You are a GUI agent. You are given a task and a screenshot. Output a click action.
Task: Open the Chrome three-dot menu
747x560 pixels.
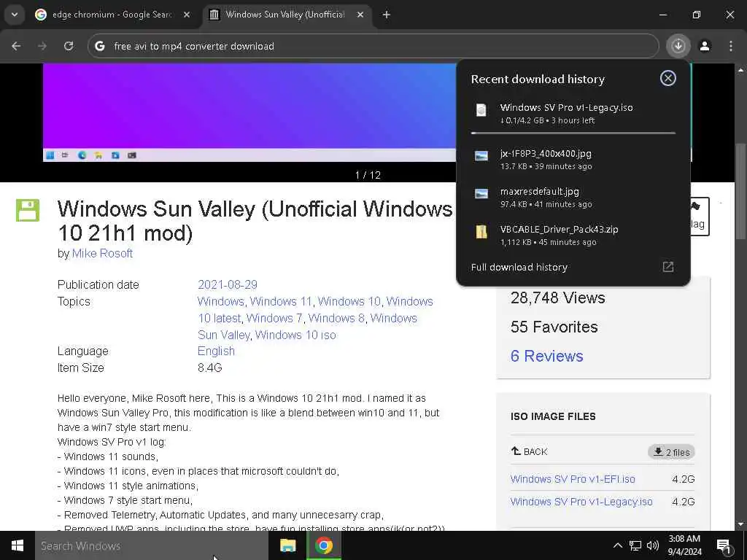pos(731,46)
